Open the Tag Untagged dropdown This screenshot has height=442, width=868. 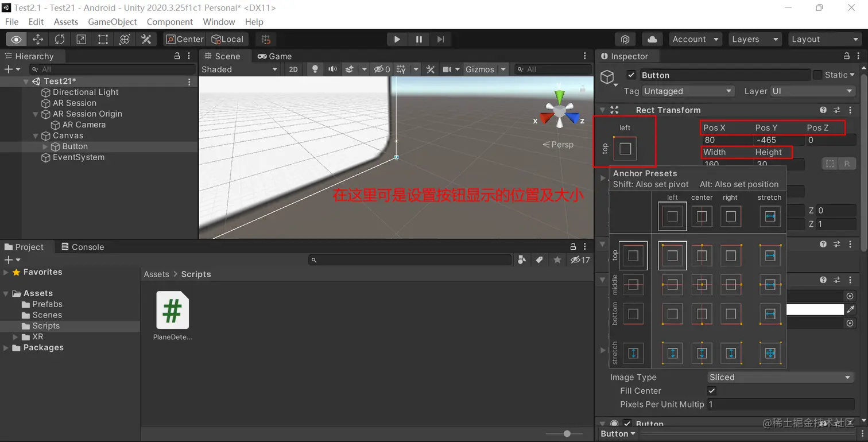[x=688, y=91]
